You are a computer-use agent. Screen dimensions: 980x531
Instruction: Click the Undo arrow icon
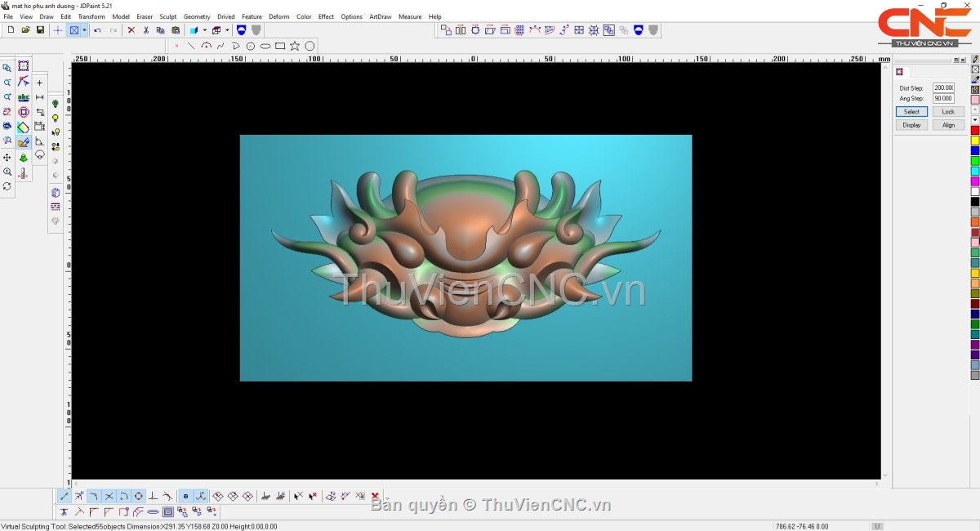pyautogui.click(x=97, y=30)
